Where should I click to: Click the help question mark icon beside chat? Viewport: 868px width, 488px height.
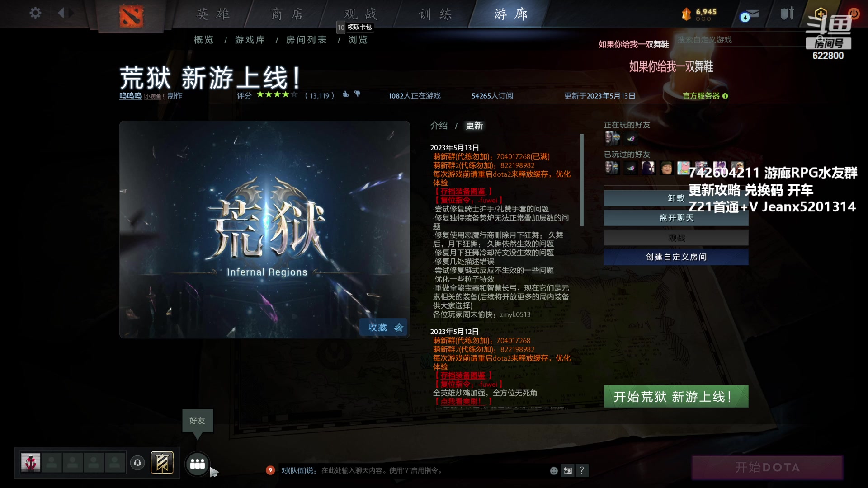tap(582, 470)
